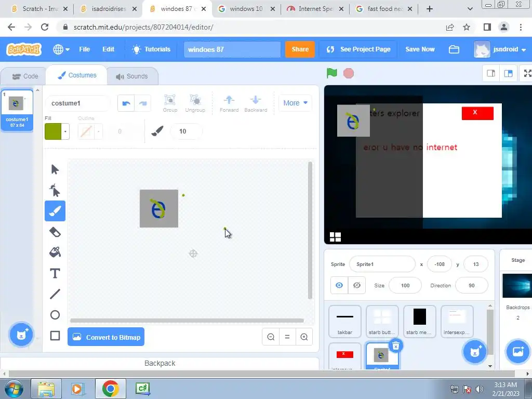Click the brush size field

pos(186,131)
